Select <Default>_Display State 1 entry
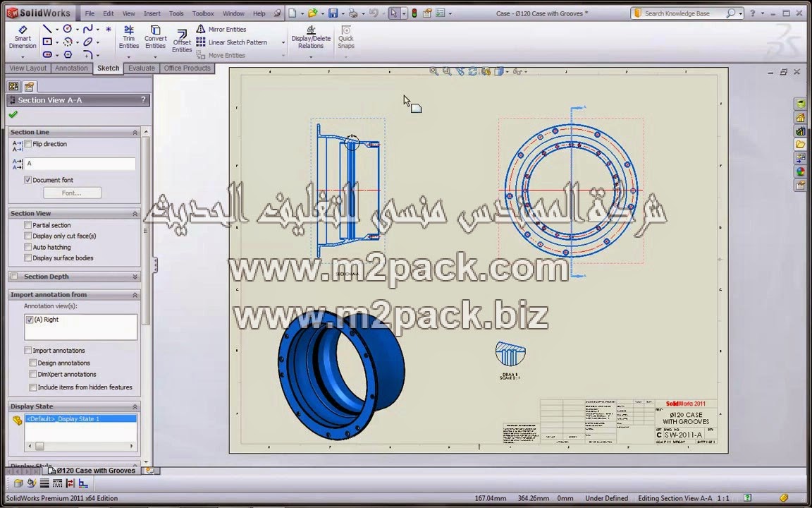Image resolution: width=812 pixels, height=508 pixels. [x=81, y=419]
